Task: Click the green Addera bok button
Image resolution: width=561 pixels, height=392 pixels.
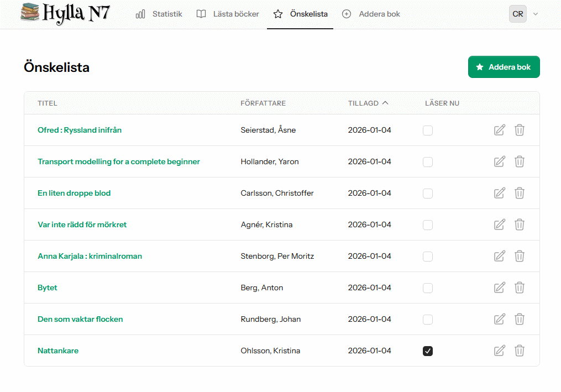Action: [504, 67]
